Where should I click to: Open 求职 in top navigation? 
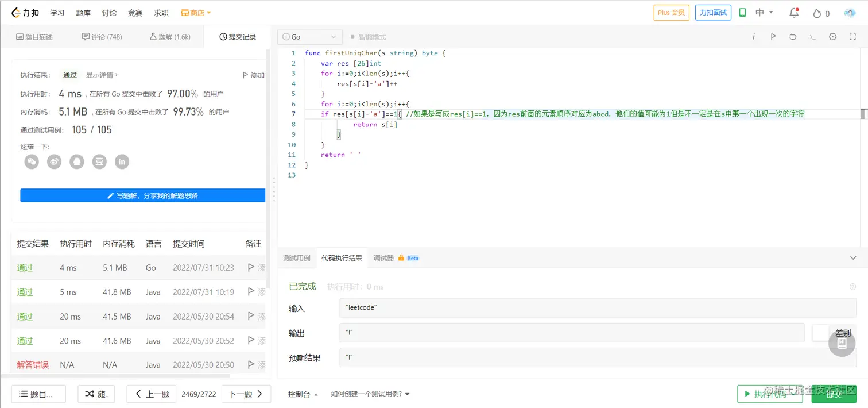pyautogui.click(x=161, y=13)
